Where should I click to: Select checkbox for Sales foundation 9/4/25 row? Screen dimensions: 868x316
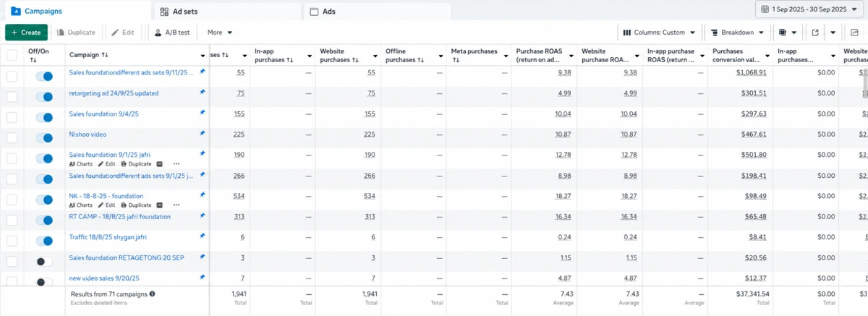[12, 117]
